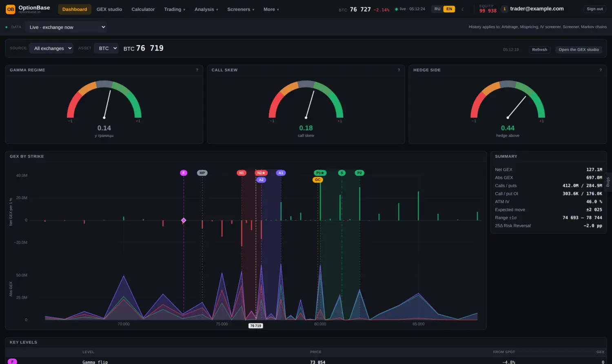Click the Net GEX value 127.1M

[594, 170]
